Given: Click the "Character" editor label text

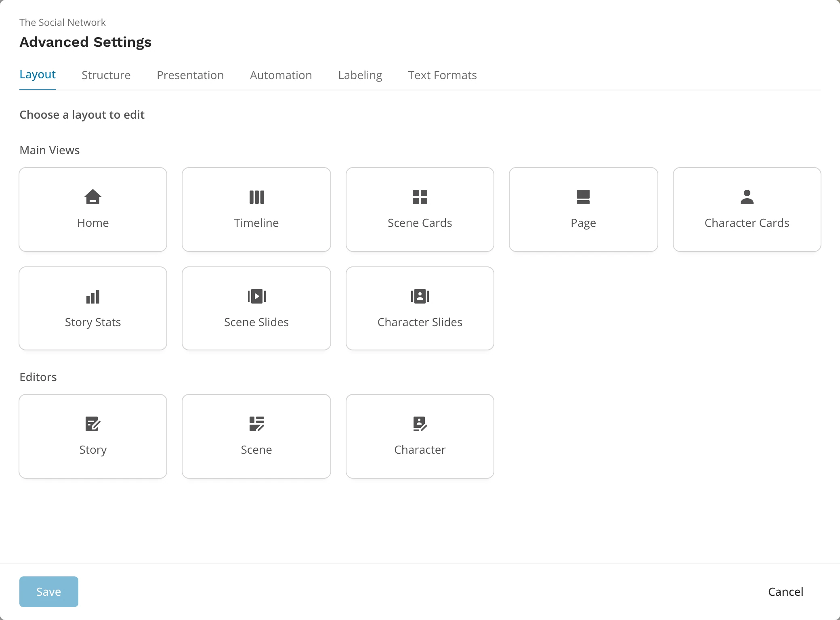Looking at the screenshot, I should click(420, 450).
